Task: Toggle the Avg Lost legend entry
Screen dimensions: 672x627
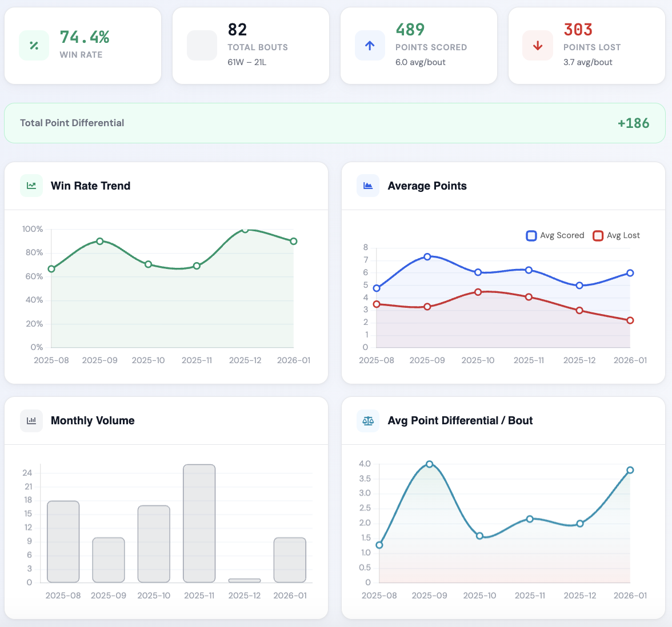Action: click(x=616, y=235)
